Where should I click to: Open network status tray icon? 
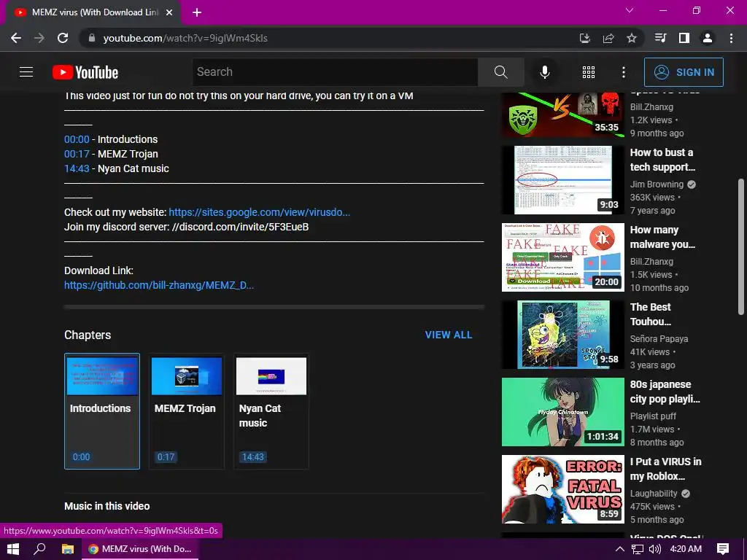click(638, 549)
